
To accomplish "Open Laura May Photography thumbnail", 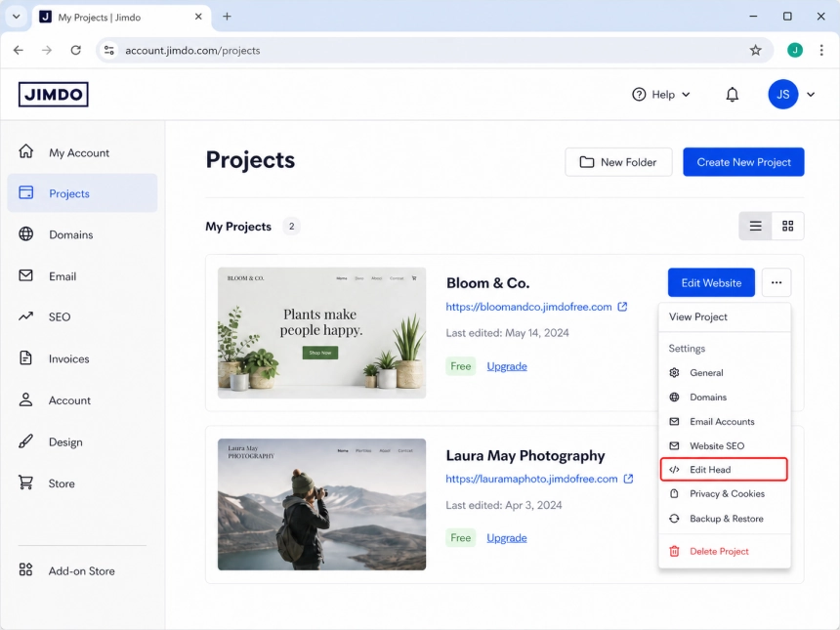I will click(321, 504).
